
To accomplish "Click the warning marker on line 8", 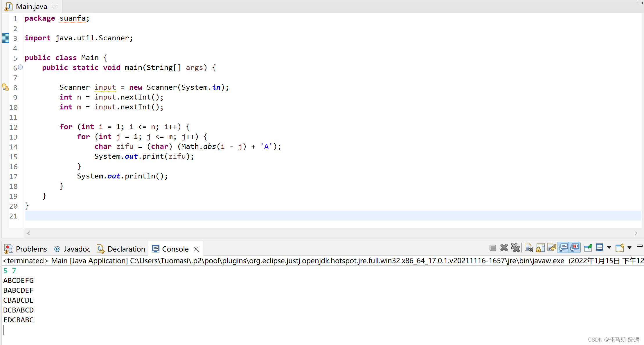I will point(6,87).
